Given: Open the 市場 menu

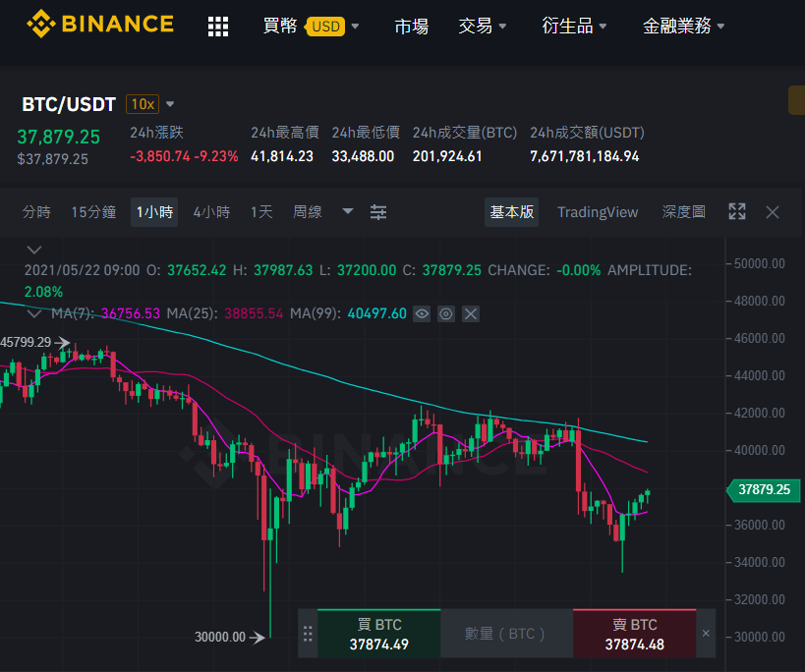Looking at the screenshot, I should pos(411,26).
